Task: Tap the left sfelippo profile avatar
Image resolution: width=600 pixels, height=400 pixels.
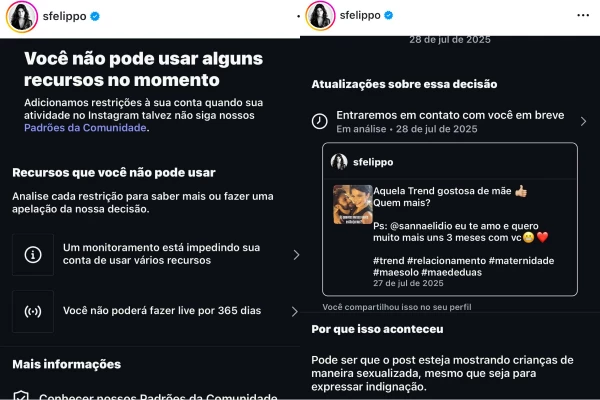Action: click(22, 17)
